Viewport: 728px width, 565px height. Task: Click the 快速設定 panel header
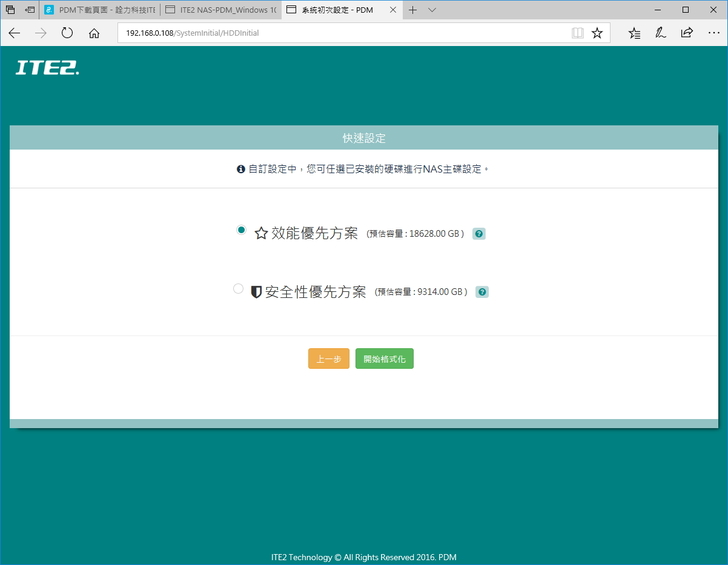click(x=364, y=138)
